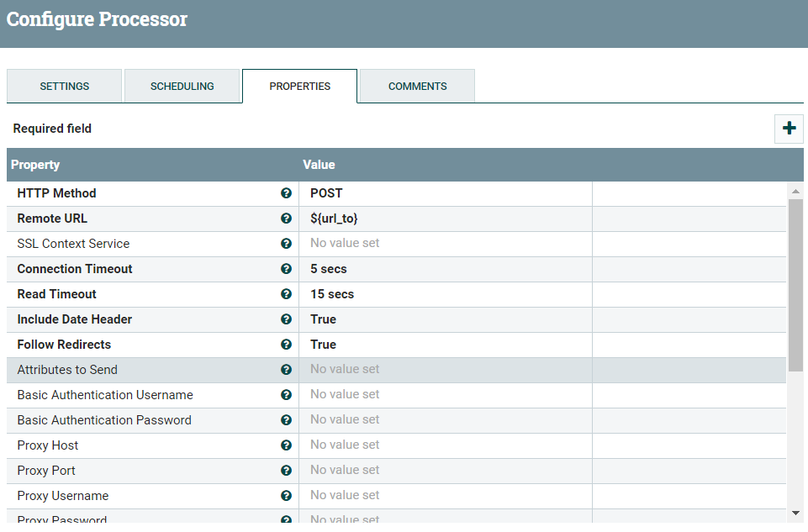Select the Include Date Header property name
808x532 pixels.
click(x=75, y=319)
